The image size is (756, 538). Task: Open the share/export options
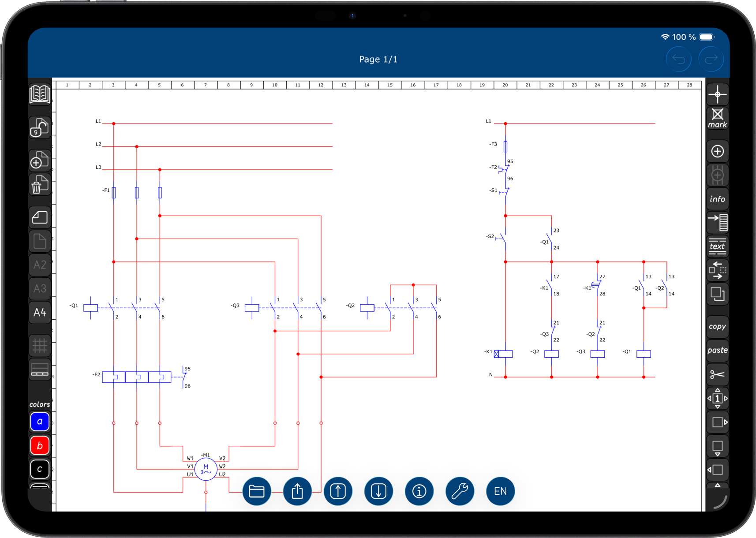point(297,491)
